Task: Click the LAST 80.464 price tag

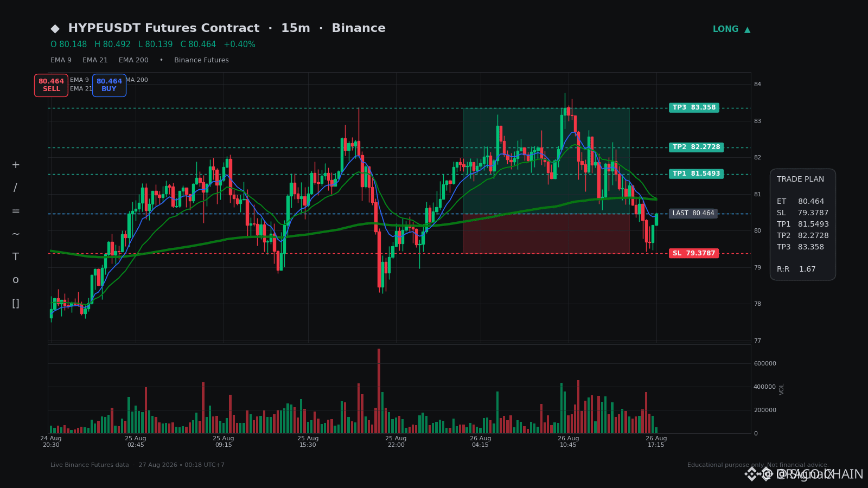Action: click(x=693, y=213)
